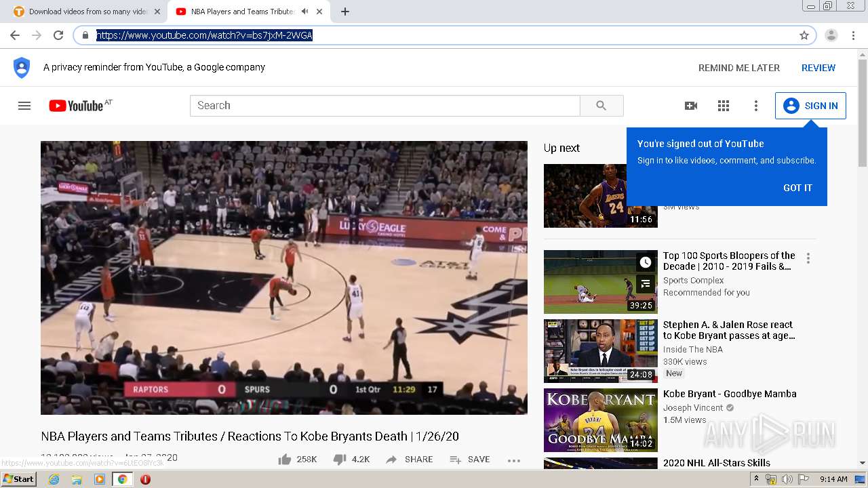Open 2020 NHL All-Stars Skills video
Viewport: 868px width, 488px height.
(717, 463)
